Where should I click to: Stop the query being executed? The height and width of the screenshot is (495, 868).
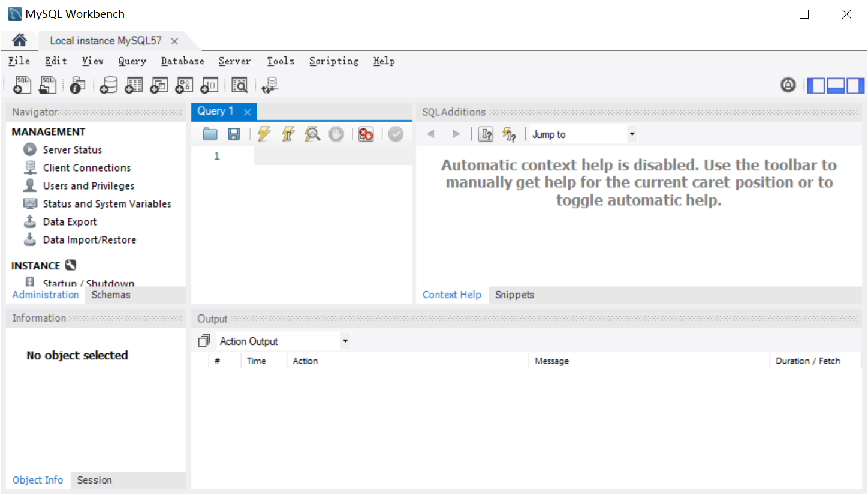[336, 134]
